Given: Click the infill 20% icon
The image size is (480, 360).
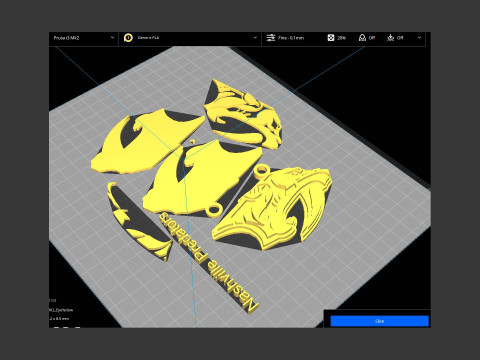Looking at the screenshot, I should pyautogui.click(x=331, y=38).
